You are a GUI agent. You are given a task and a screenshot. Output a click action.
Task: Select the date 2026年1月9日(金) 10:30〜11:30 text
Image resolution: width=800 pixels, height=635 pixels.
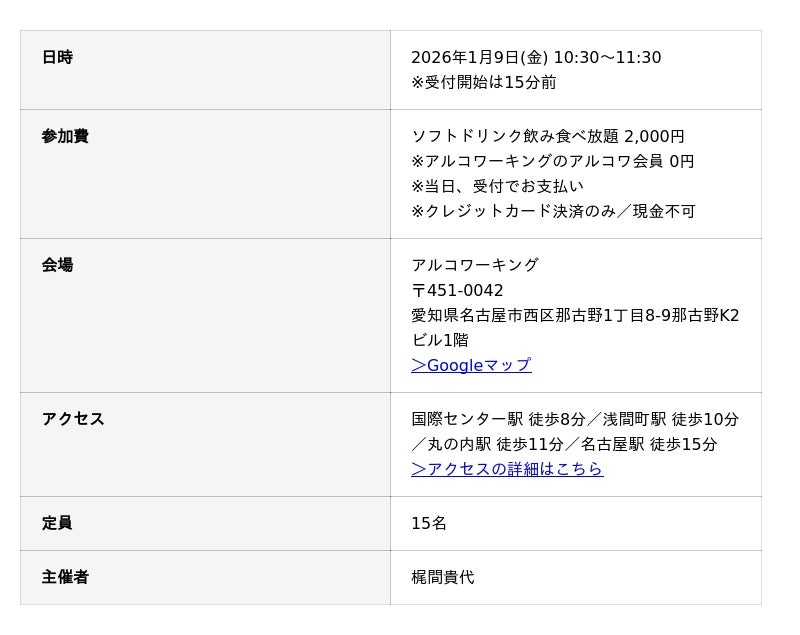(x=536, y=58)
